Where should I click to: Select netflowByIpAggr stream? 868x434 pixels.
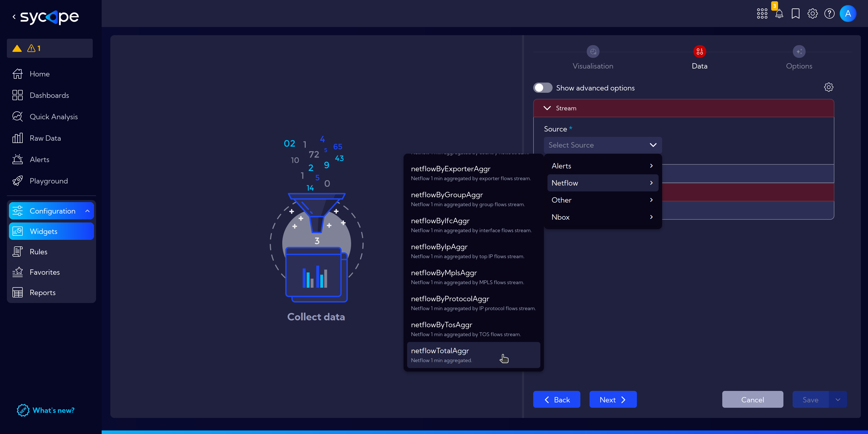pos(473,251)
